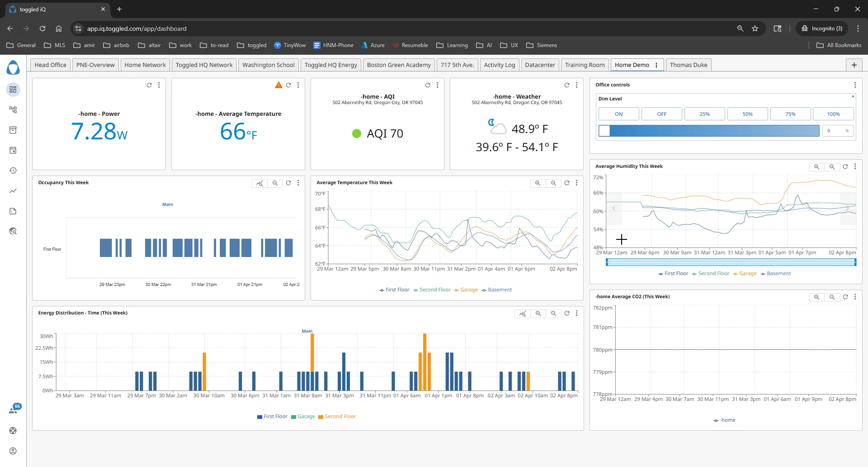
Task: Open the Thomas Duke tab
Action: [689, 65]
